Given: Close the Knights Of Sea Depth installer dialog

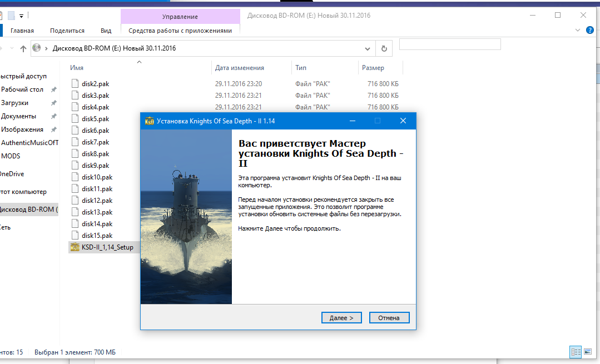Looking at the screenshot, I should pos(403,121).
